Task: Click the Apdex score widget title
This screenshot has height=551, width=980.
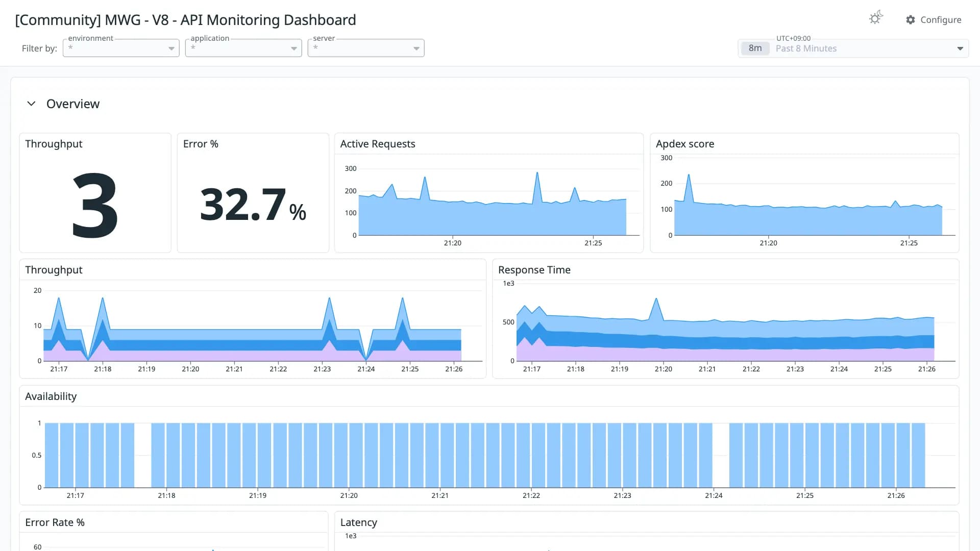Action: coord(685,144)
